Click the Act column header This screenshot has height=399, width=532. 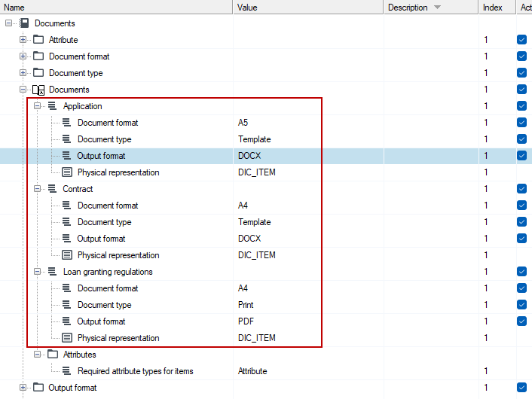point(524,7)
